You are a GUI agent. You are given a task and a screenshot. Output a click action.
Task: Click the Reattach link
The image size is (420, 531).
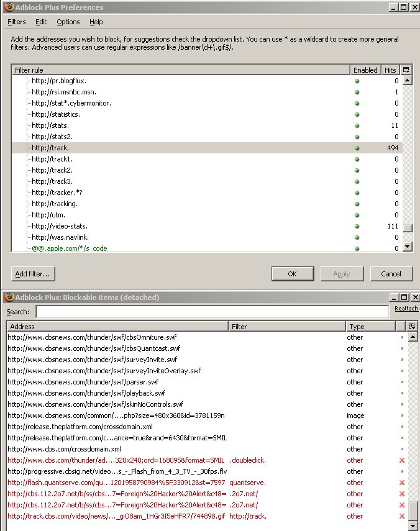[406, 309]
